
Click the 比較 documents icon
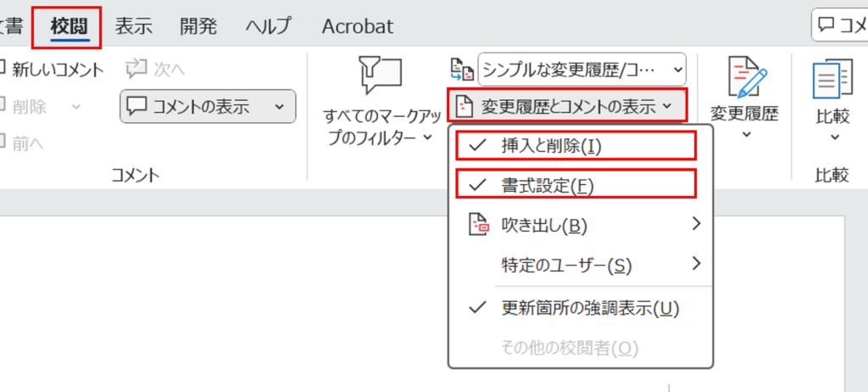[832, 79]
